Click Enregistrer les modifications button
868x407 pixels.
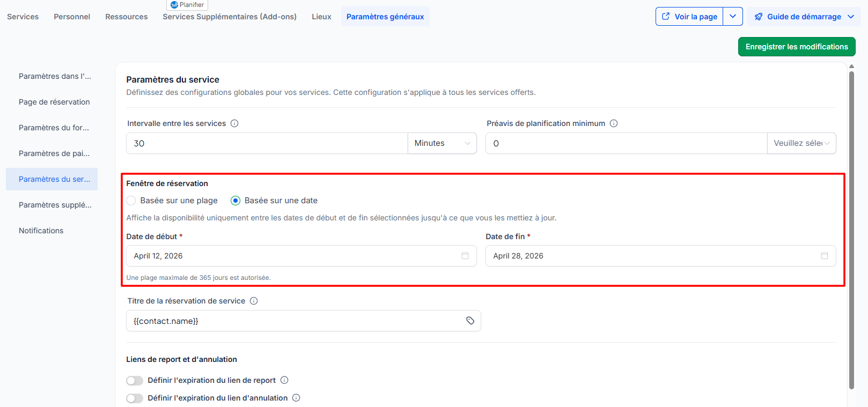tap(797, 47)
